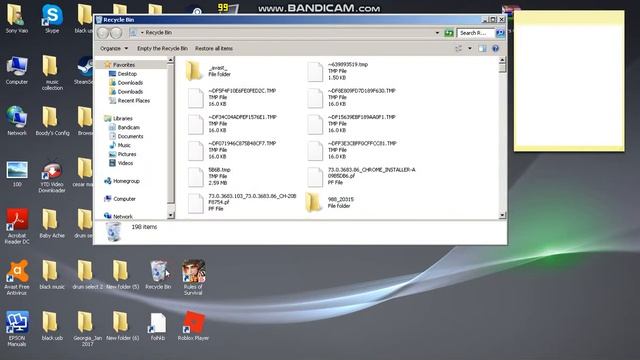Open Help via the blue question icon
The image size is (640, 360).
[x=495, y=49]
